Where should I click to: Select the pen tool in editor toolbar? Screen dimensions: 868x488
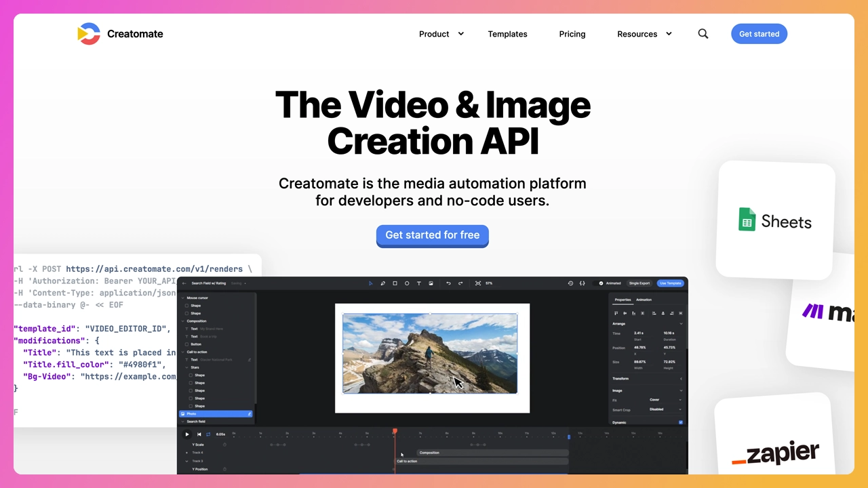click(383, 283)
